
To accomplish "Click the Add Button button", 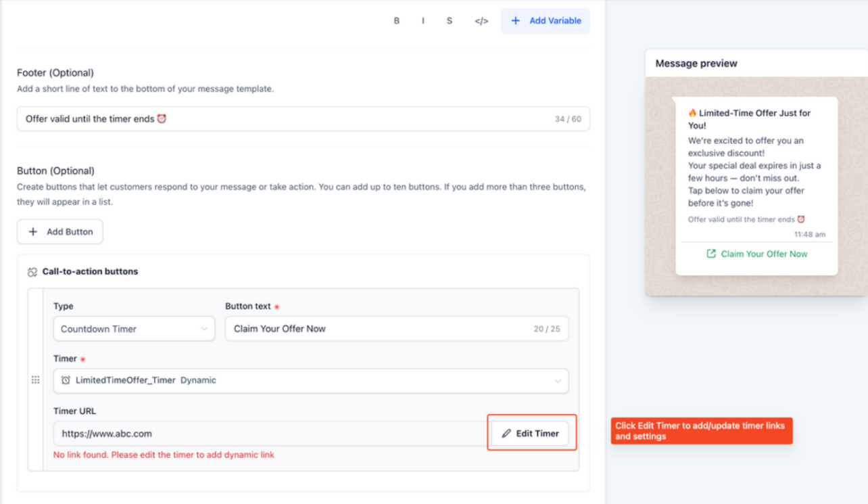I will tap(60, 232).
